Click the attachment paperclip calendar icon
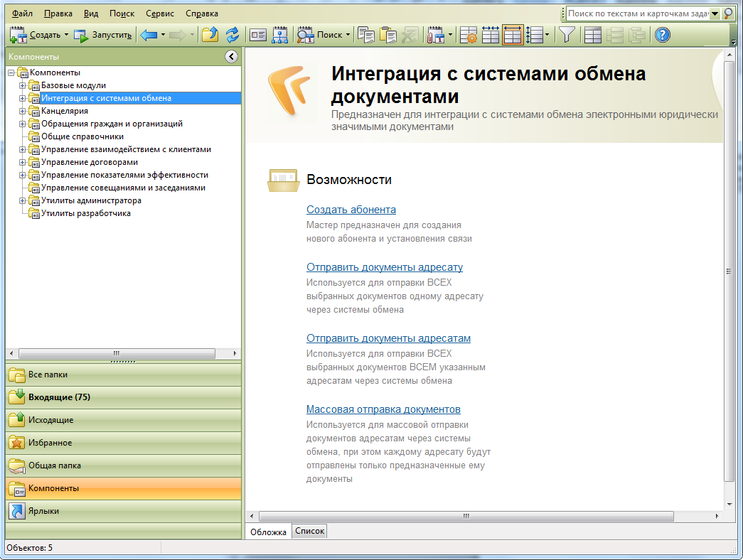 point(435,35)
